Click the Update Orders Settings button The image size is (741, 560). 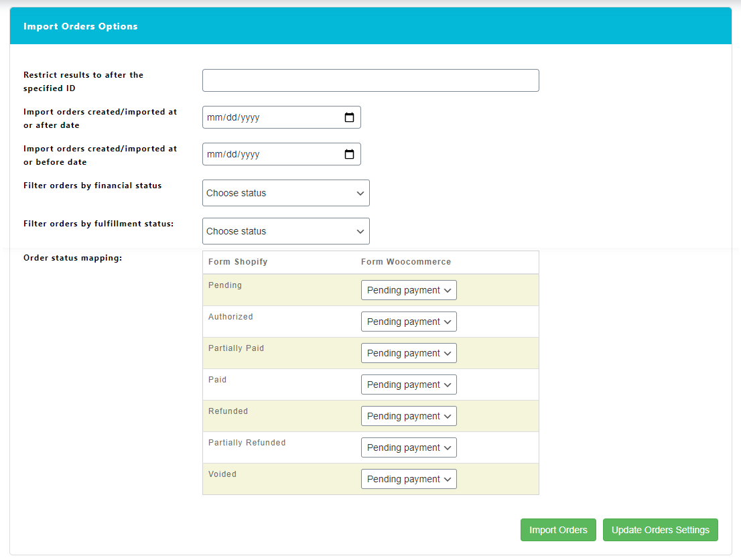coord(660,530)
